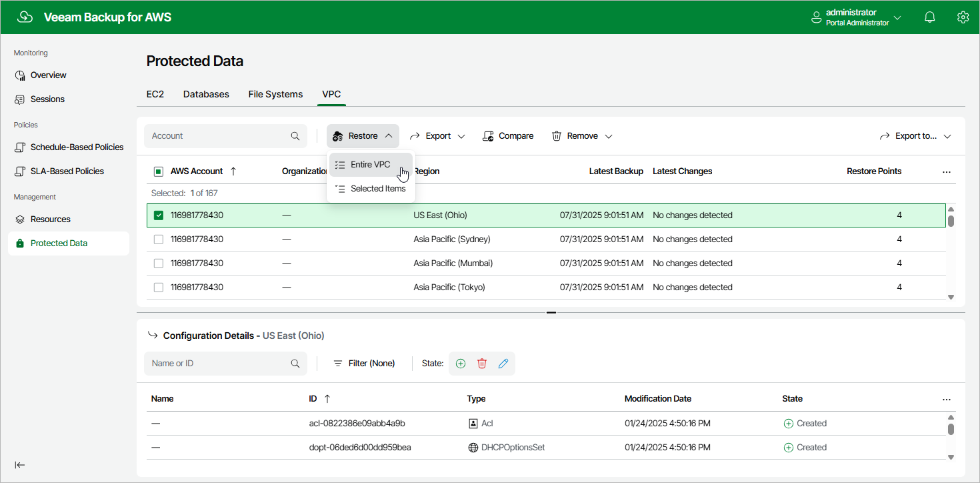Filter by Modified state pencil icon
Screen dimensions: 980x483
(x=503, y=364)
